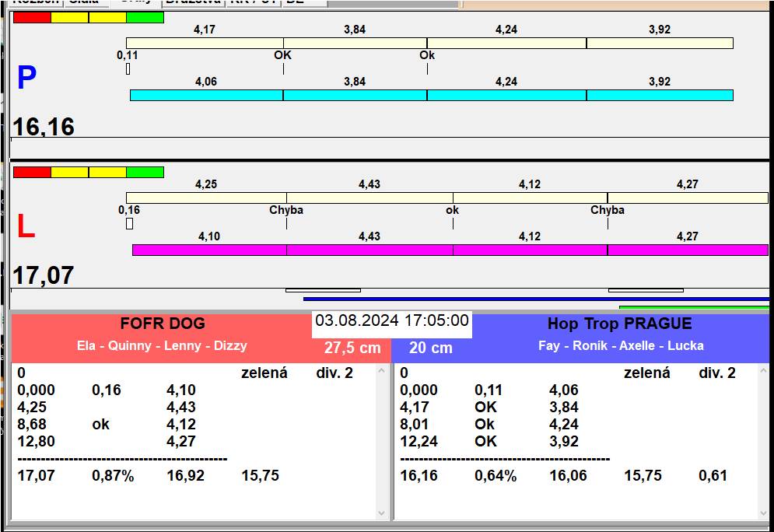The image size is (774, 532).
Task: Click the green start light in lane P
Action: 145,17
